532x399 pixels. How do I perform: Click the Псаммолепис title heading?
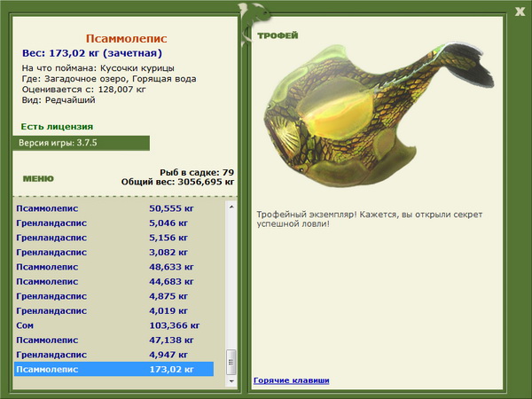(126, 38)
